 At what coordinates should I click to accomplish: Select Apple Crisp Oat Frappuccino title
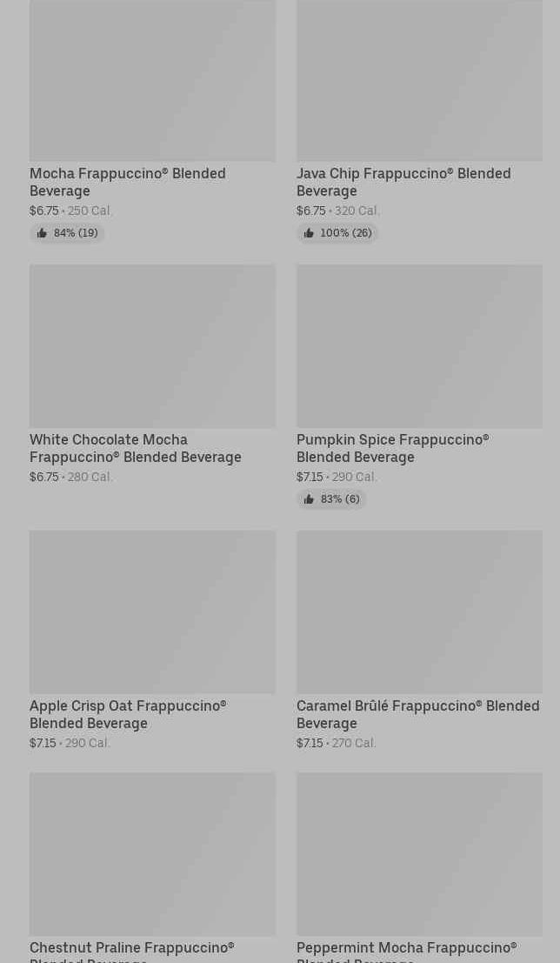pyautogui.click(x=128, y=713)
